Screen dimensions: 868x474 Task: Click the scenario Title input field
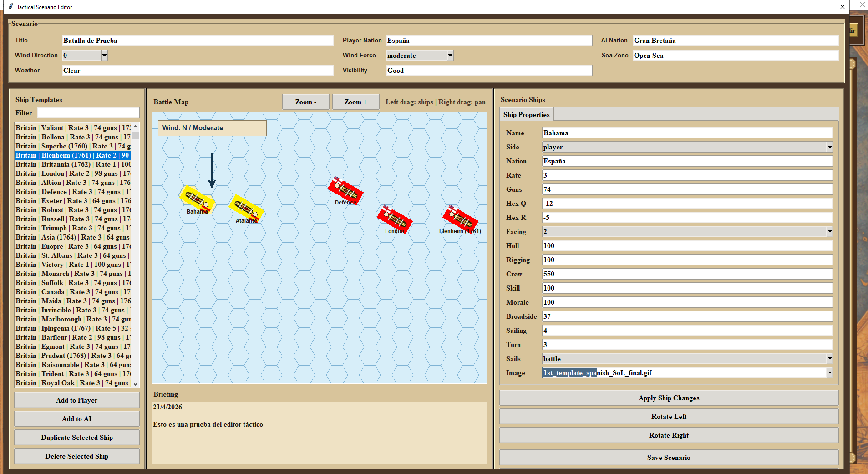(198, 40)
